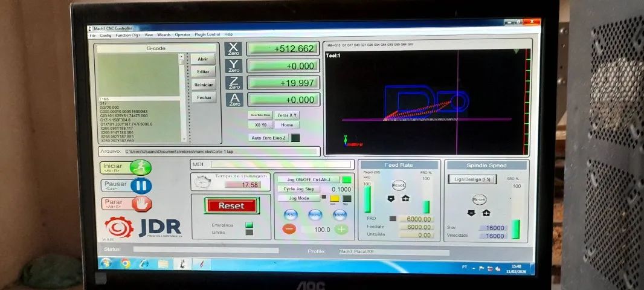Click into the MDI input field
The width and height of the screenshot is (644, 290).
[x=281, y=165]
